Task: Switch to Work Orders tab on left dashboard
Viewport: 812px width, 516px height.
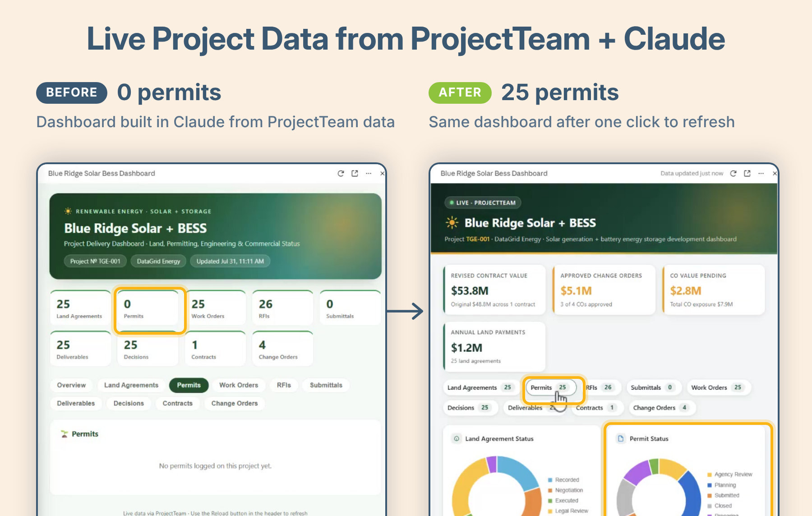Action: point(239,385)
